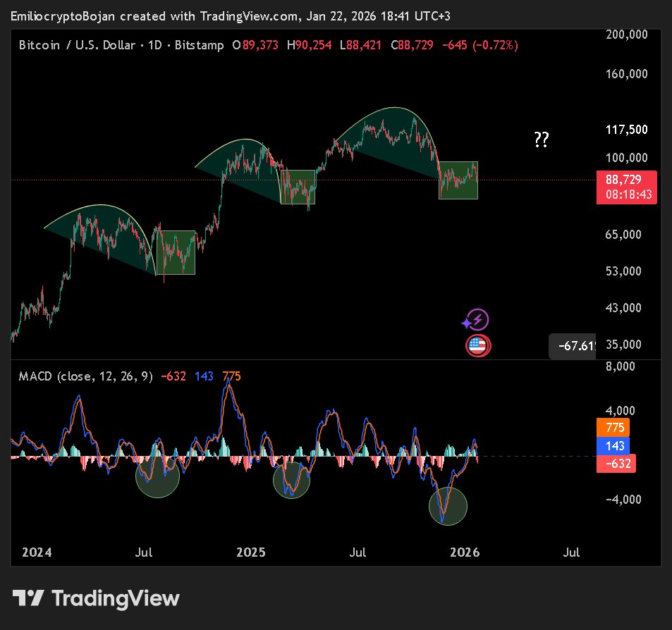Click the 53,000 price axis label
The height and width of the screenshot is (630, 672).
click(x=623, y=271)
